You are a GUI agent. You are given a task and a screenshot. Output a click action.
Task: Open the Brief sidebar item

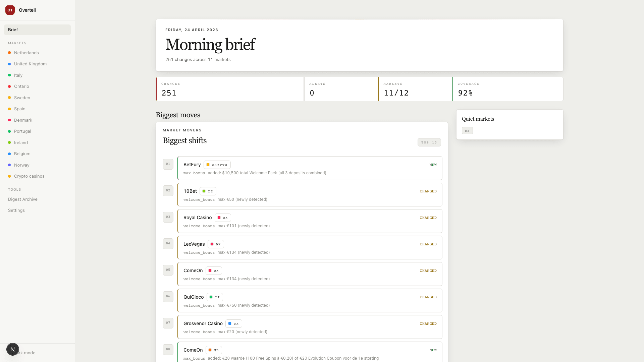click(x=37, y=30)
